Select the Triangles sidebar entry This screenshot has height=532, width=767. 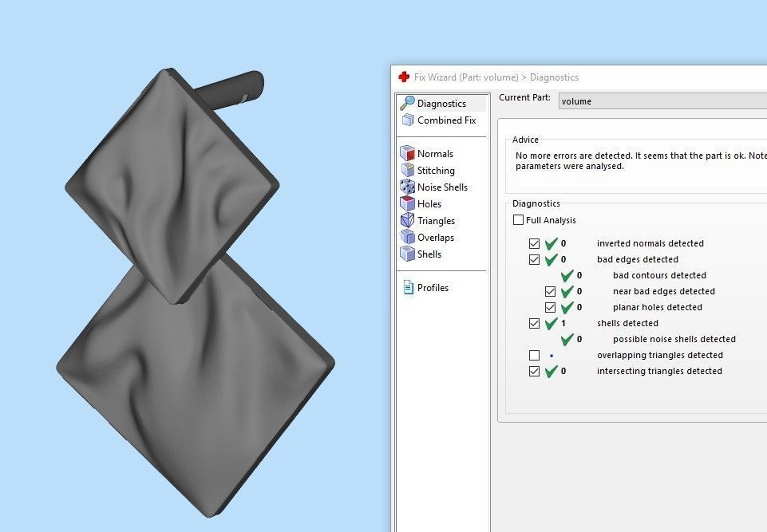436,221
